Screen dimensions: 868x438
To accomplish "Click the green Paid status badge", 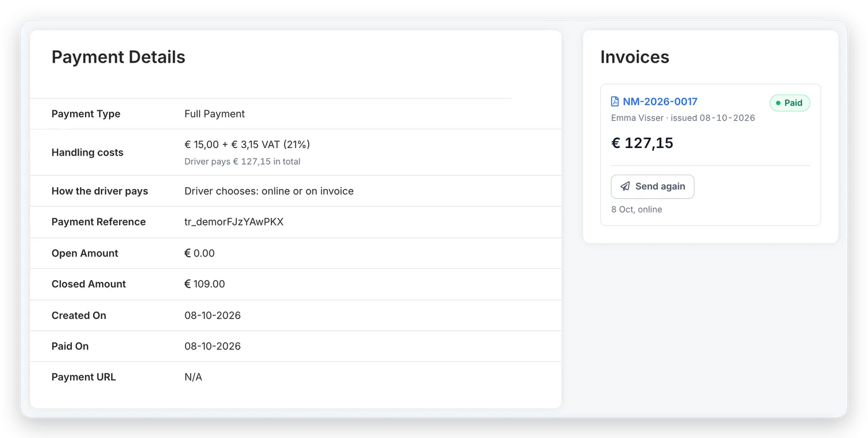I will coord(790,103).
